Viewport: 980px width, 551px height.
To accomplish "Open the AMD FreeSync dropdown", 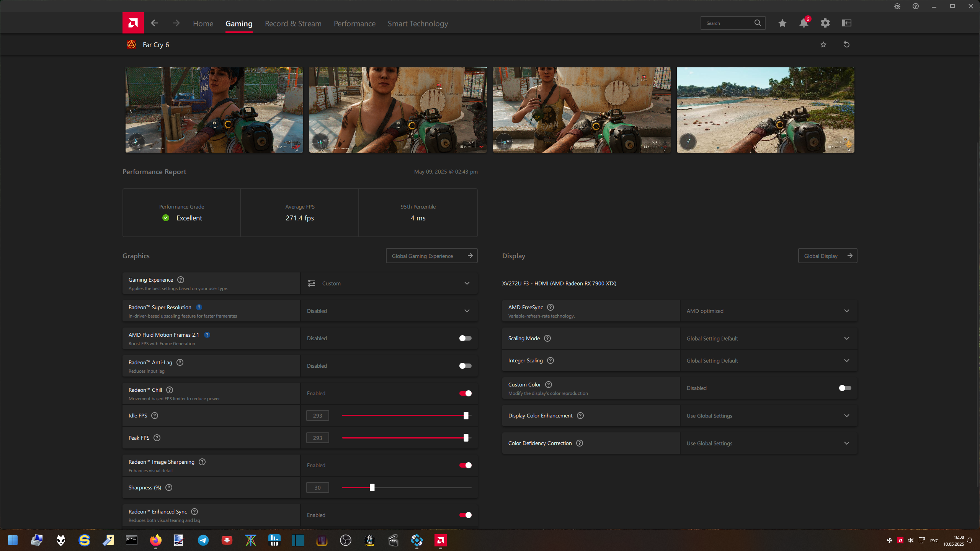I will pyautogui.click(x=846, y=311).
